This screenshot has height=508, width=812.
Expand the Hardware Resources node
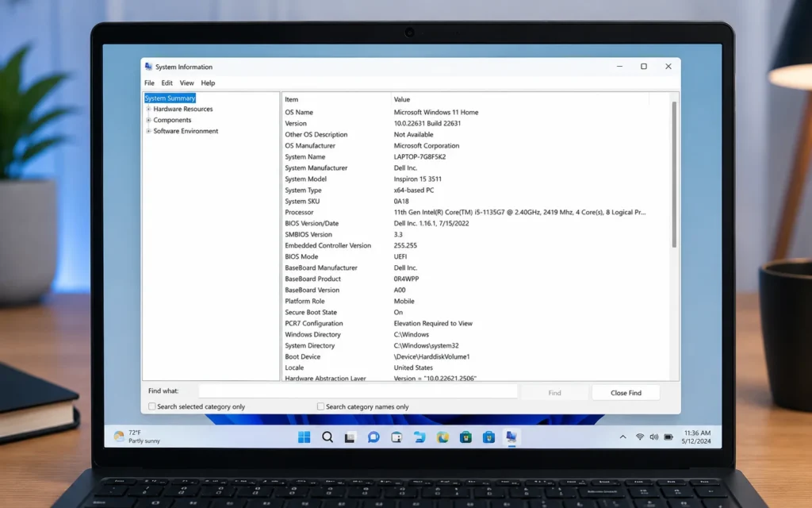click(x=148, y=109)
